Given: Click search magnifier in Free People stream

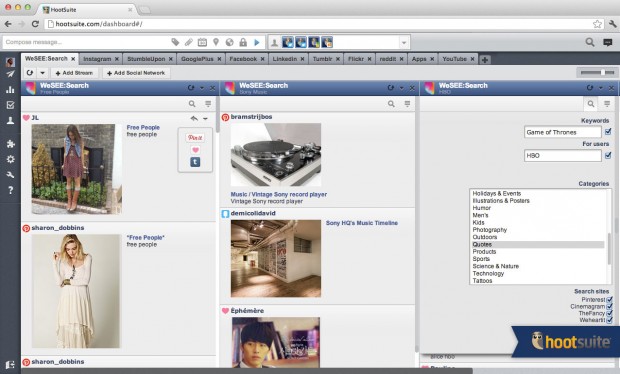Looking at the screenshot, I should pyautogui.click(x=192, y=104).
